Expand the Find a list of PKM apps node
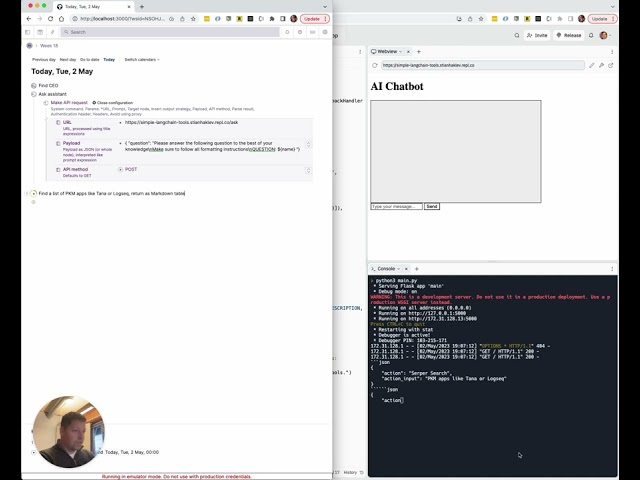The height and width of the screenshot is (480, 640). point(27,193)
